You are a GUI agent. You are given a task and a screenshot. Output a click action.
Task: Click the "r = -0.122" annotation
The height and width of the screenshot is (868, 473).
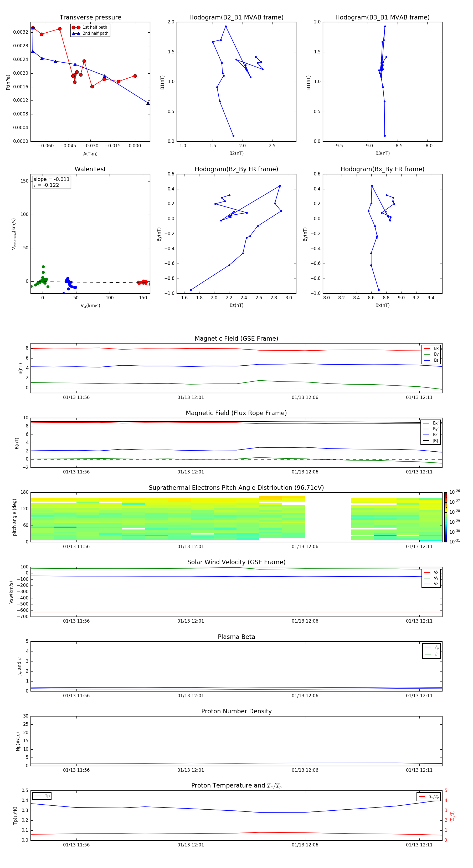[x=47, y=185]
